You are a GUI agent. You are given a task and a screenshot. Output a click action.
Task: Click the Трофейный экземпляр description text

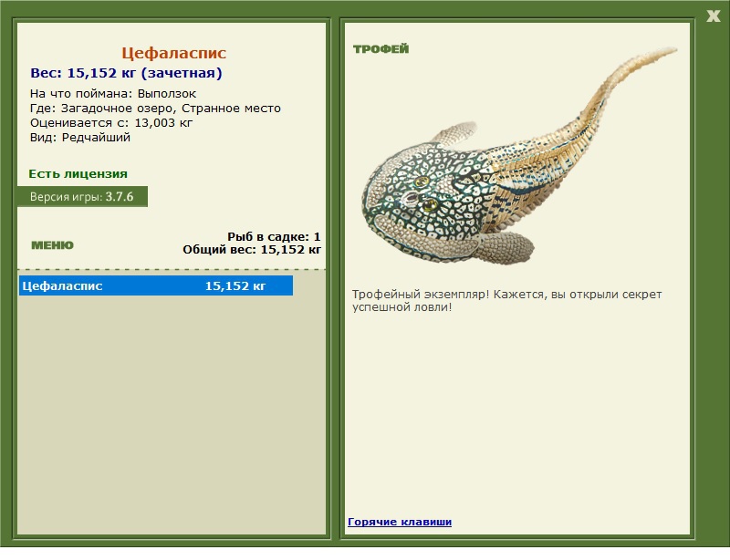click(506, 301)
